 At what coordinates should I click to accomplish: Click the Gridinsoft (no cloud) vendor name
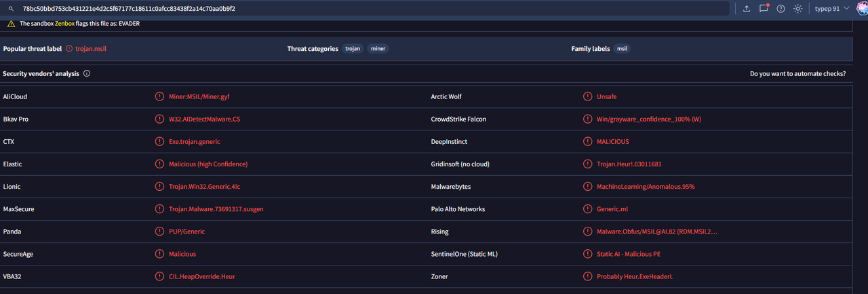(x=460, y=164)
